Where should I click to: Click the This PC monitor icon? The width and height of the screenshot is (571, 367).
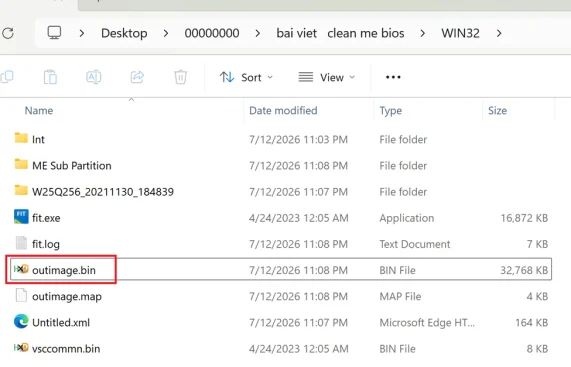point(54,33)
